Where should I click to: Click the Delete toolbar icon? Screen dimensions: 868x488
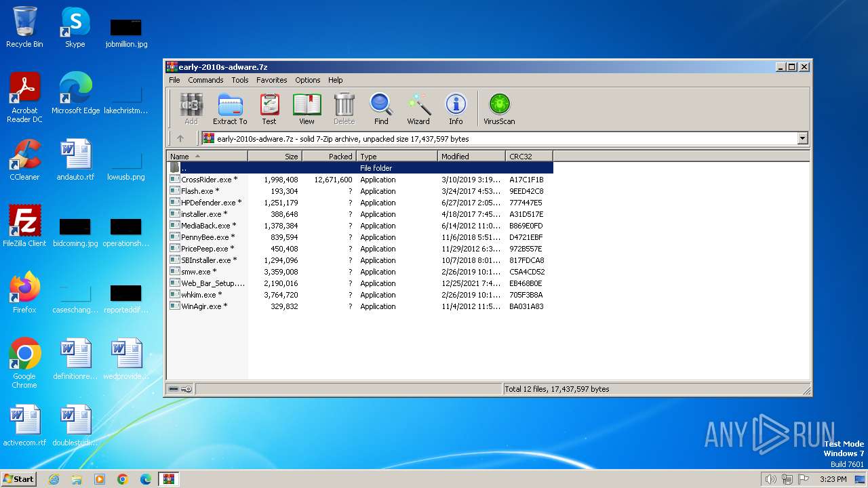click(x=344, y=109)
